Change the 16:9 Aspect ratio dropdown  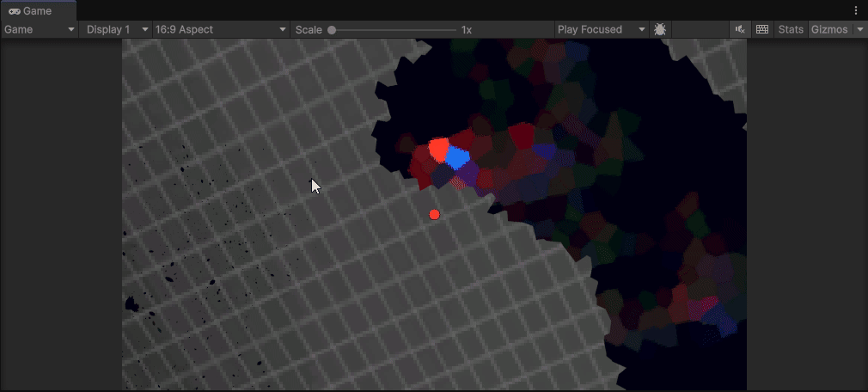tap(221, 30)
